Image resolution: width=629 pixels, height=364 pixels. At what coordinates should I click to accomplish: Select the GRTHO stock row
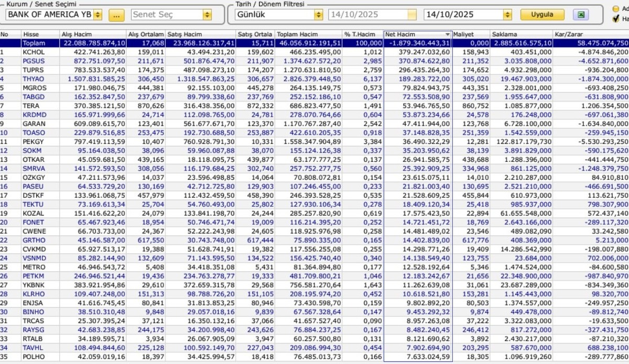pyautogui.click(x=314, y=240)
